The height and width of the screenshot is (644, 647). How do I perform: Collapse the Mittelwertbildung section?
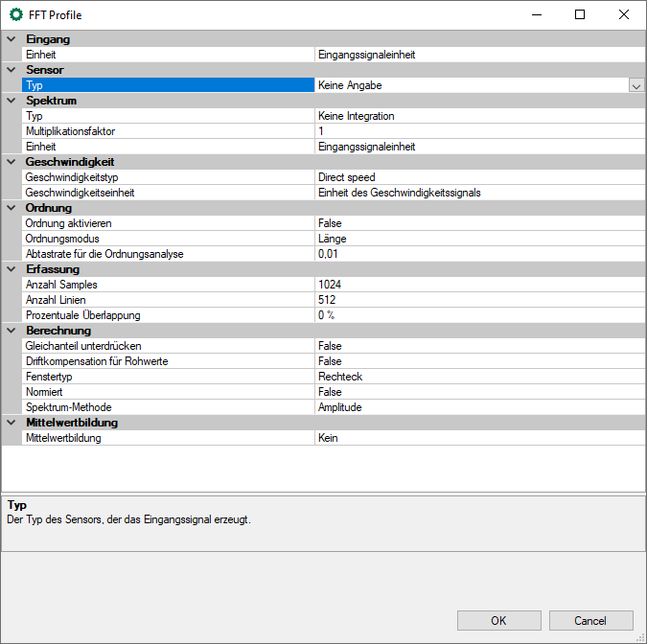coord(12,423)
